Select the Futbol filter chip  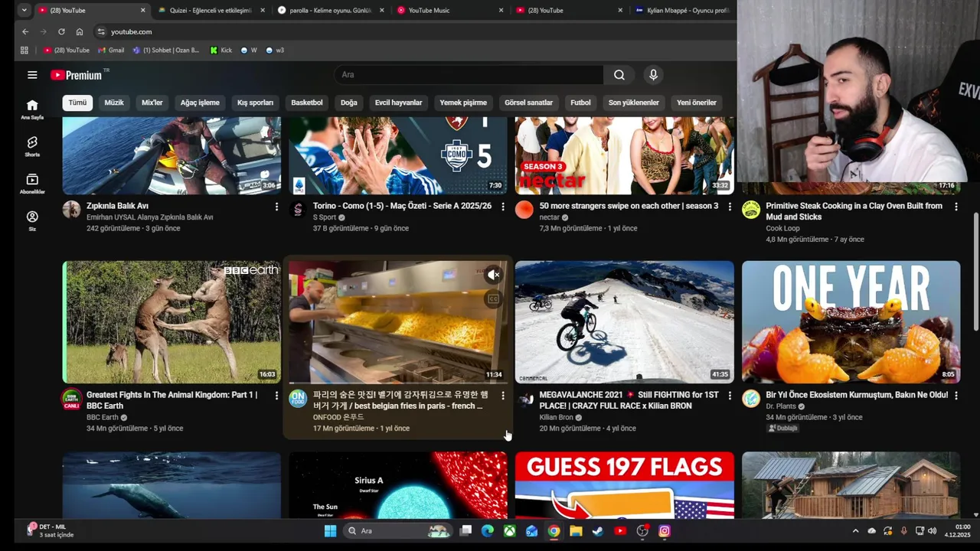[x=580, y=103]
